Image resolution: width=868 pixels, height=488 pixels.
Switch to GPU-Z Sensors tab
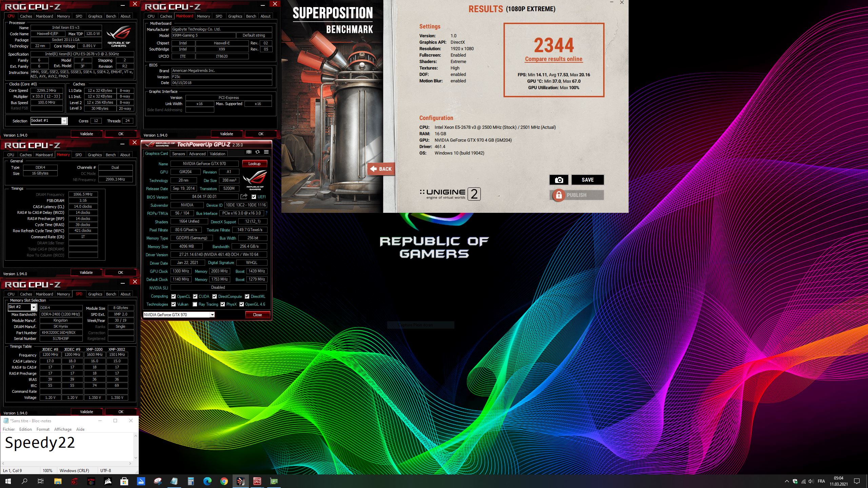178,154
